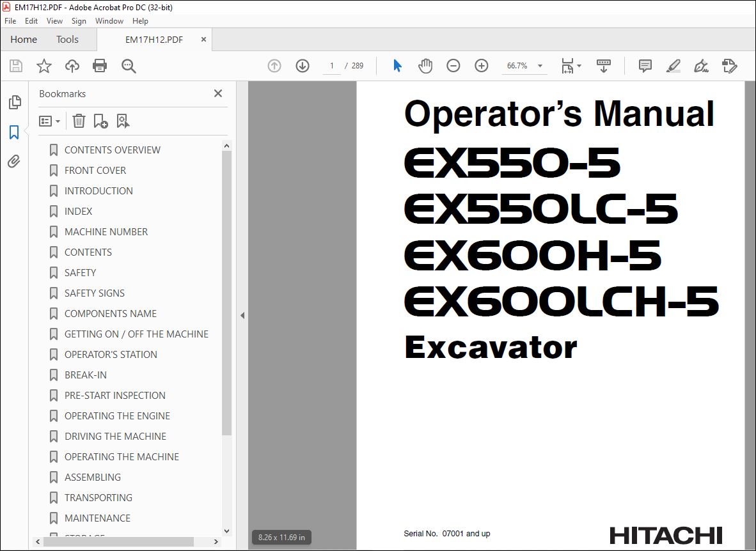Click bookmarks vertical scrollbar down arrow

[x=226, y=531]
